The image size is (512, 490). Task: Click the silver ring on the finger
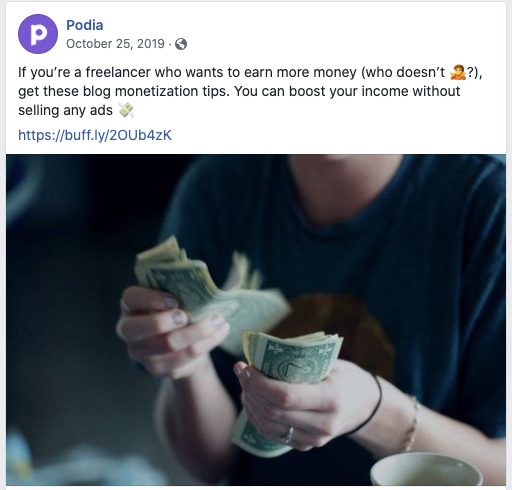289,435
